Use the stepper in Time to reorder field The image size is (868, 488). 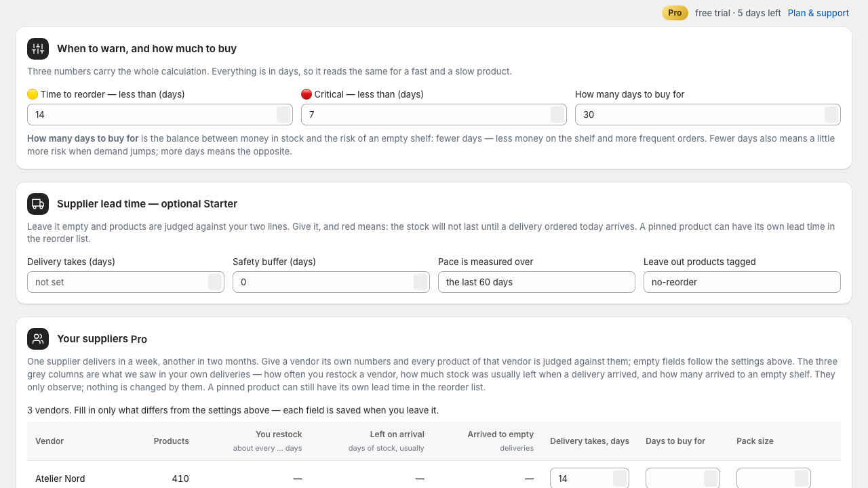pyautogui.click(x=283, y=115)
